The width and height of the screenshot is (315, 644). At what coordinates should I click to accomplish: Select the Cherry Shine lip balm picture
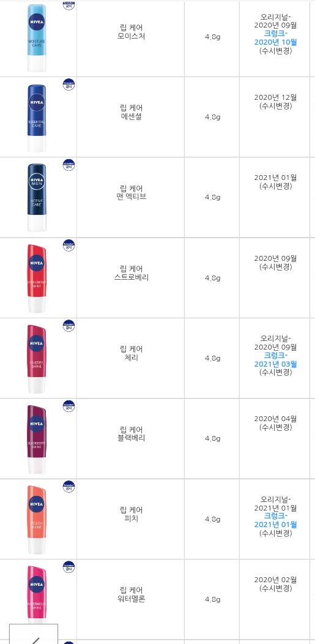(37, 359)
